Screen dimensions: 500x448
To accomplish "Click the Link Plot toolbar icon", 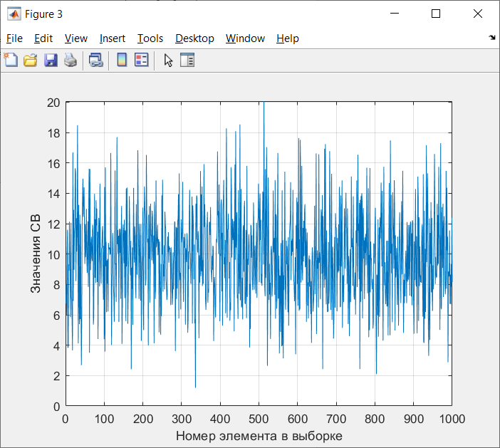I will tap(96, 60).
